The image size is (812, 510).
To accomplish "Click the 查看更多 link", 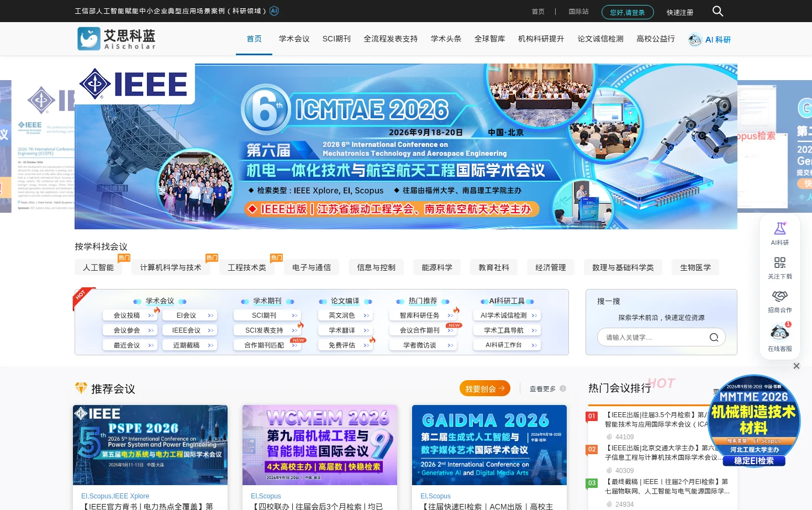I will [542, 389].
